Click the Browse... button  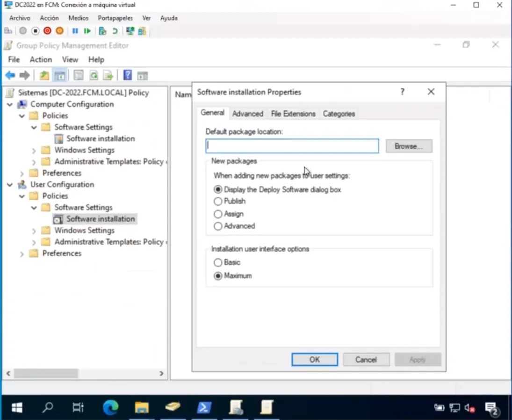click(x=408, y=146)
